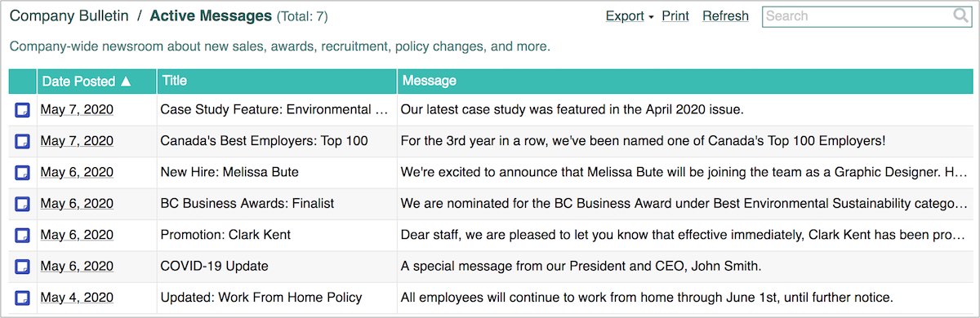Open note icon for Promotion Clark Kent row
The height and width of the screenshot is (318, 980).
coord(23,236)
